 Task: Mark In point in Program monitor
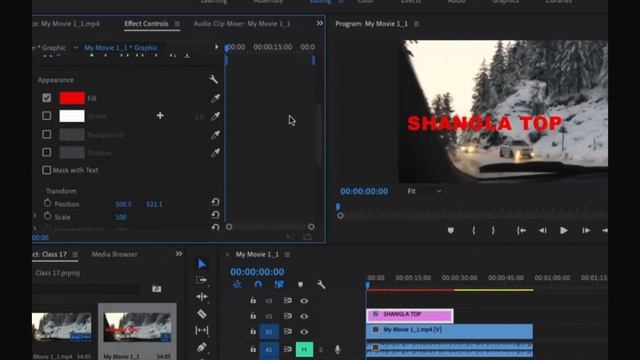[473, 231]
